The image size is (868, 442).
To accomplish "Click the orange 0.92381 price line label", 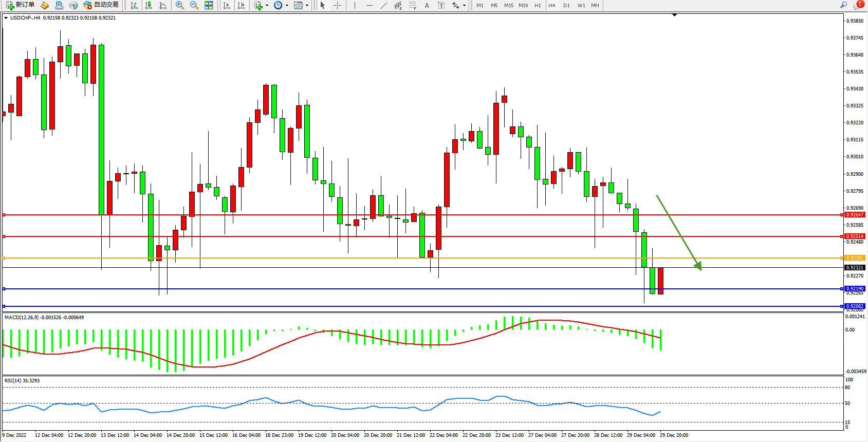I will [x=855, y=258].
